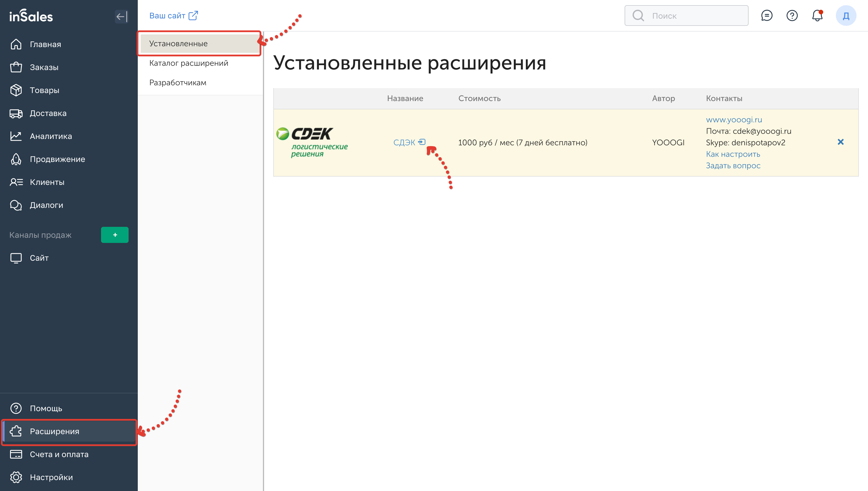This screenshot has height=491, width=868.
Task: Select Каталог расширений submenu item
Action: pos(189,63)
